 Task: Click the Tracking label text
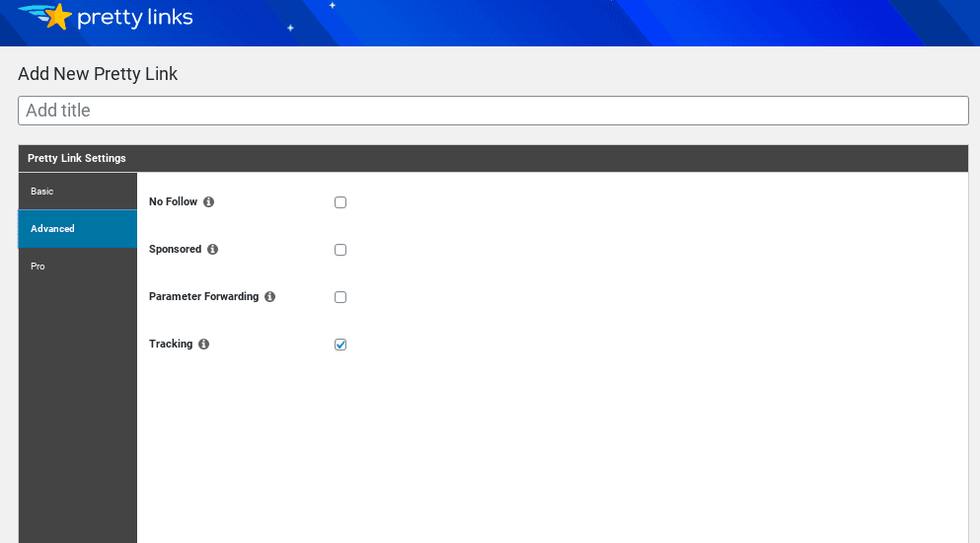(x=171, y=345)
